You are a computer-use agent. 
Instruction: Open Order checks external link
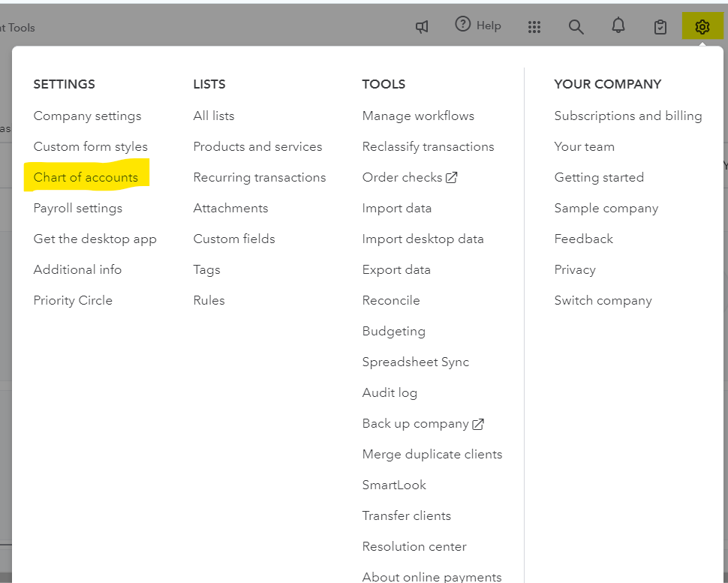409,178
